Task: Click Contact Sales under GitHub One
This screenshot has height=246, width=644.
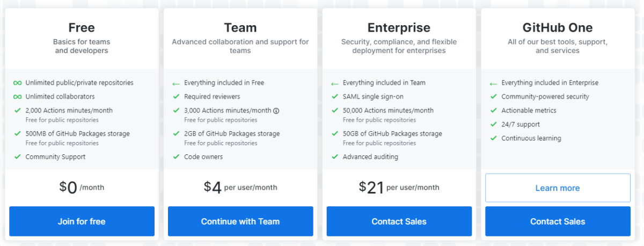Action: pyautogui.click(x=558, y=221)
